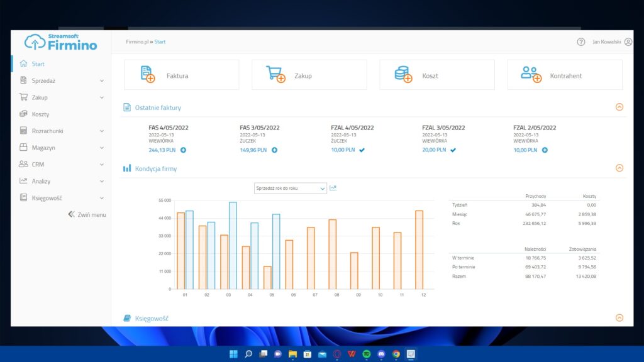644x362 pixels.
Task: Click the yearly revenue value 232 656,12
Action: click(535, 224)
